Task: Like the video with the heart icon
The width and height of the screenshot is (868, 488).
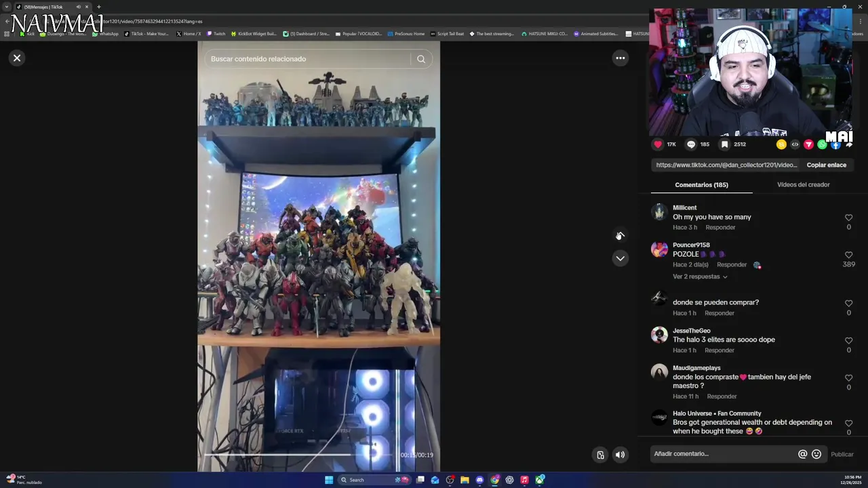Action: point(658,144)
